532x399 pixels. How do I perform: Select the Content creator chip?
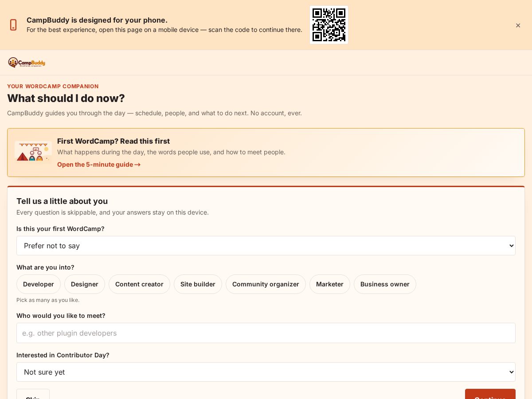139,284
